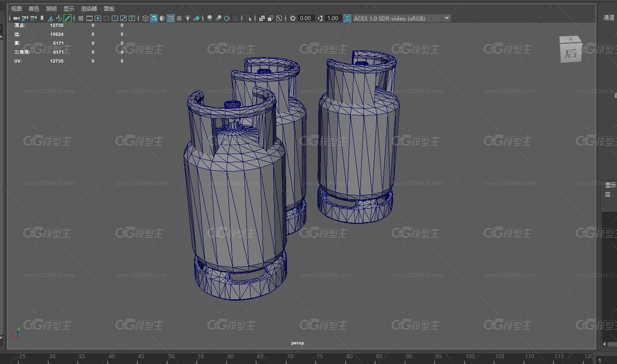Toggle the Film Gate icon
The height and width of the screenshot is (364, 617).
[x=89, y=18]
